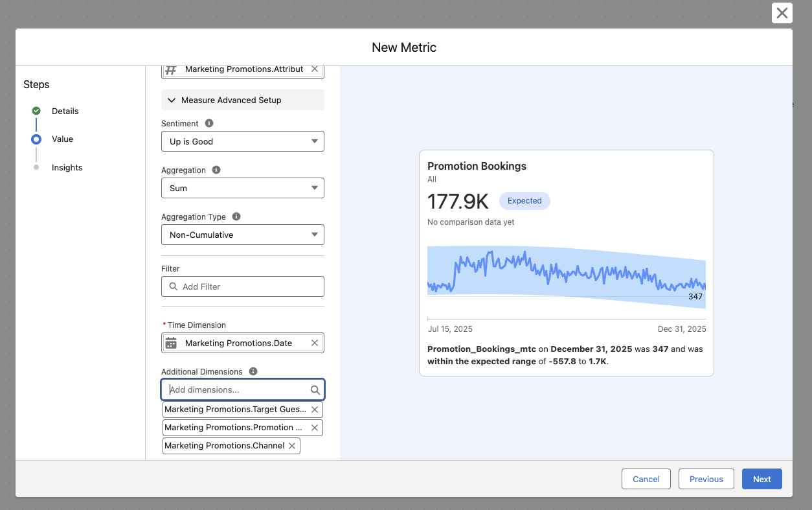The height and width of the screenshot is (510, 812).
Task: Click the Aggregation Type info icon
Action: click(236, 216)
